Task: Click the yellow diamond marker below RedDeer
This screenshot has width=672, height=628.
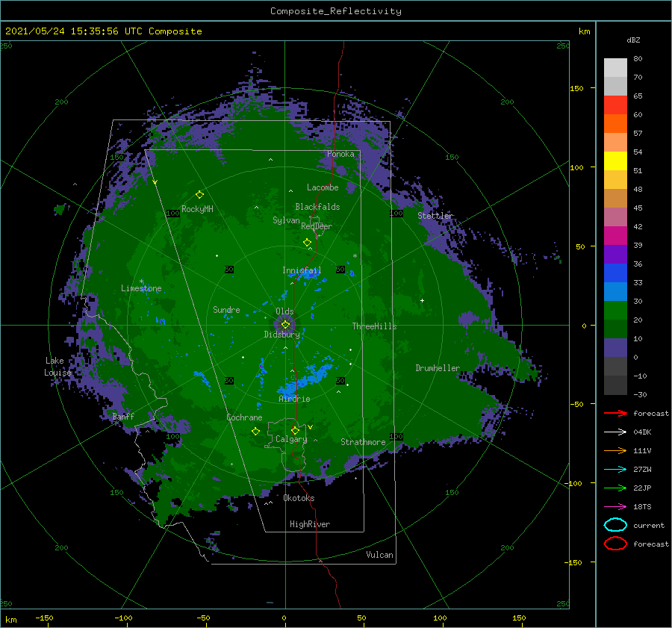Action: pyautogui.click(x=307, y=242)
